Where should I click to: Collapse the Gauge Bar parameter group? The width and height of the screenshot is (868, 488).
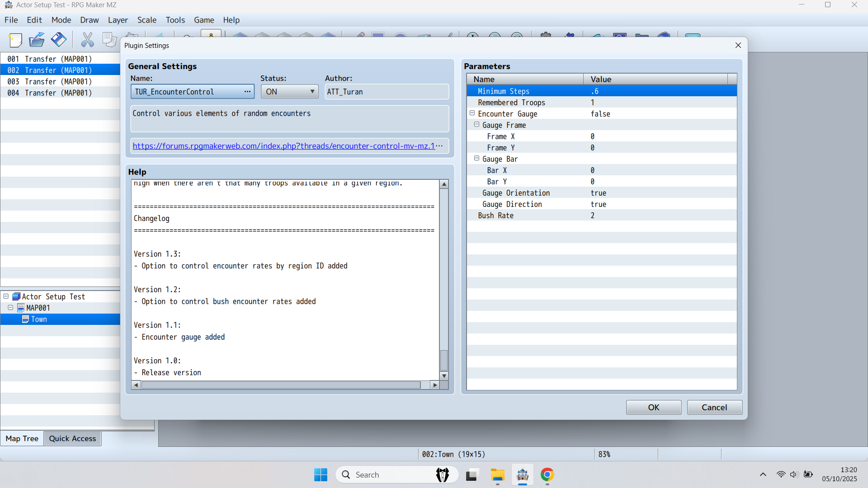coord(476,159)
